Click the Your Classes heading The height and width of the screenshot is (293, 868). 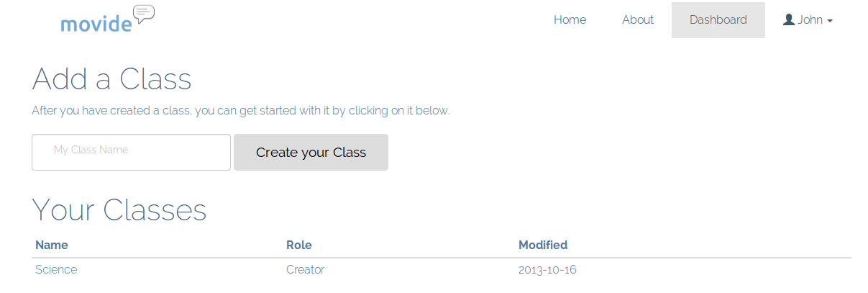point(119,209)
